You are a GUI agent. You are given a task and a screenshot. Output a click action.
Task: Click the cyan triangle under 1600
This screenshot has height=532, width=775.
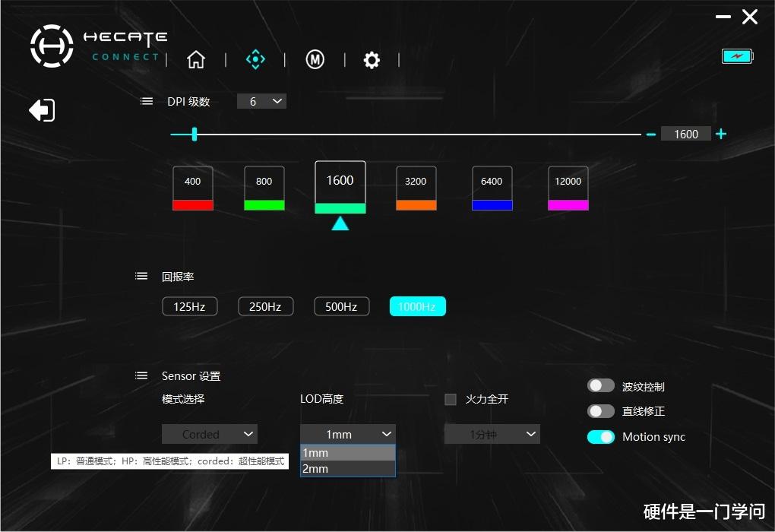coord(340,223)
